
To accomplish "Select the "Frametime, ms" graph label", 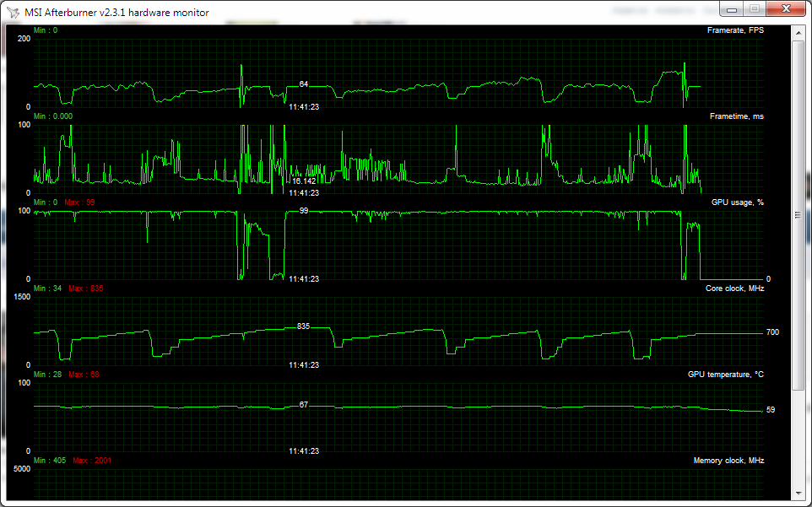I will [736, 116].
